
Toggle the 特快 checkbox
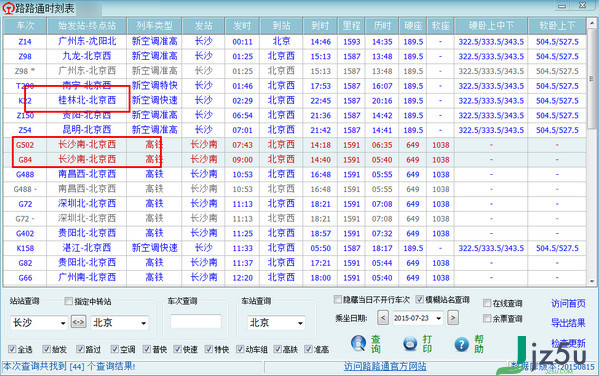click(x=209, y=349)
